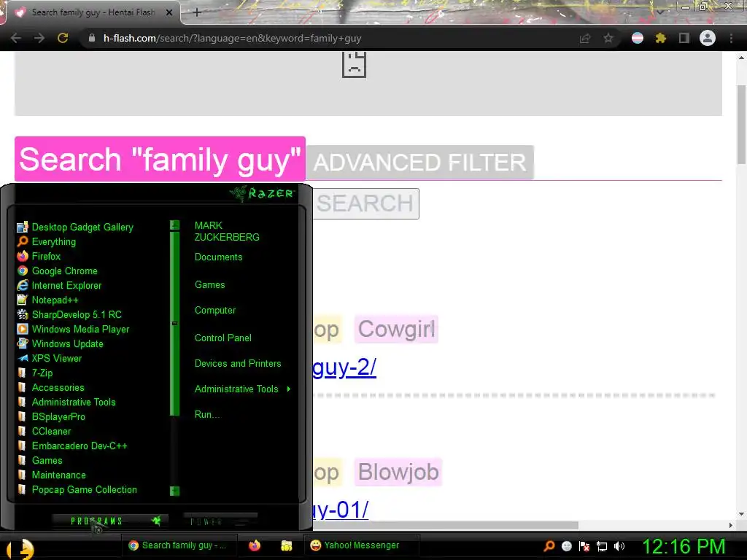The width and height of the screenshot is (747, 560).
Task: Click Start menu programs list scroll-down arrow
Action: (175, 491)
